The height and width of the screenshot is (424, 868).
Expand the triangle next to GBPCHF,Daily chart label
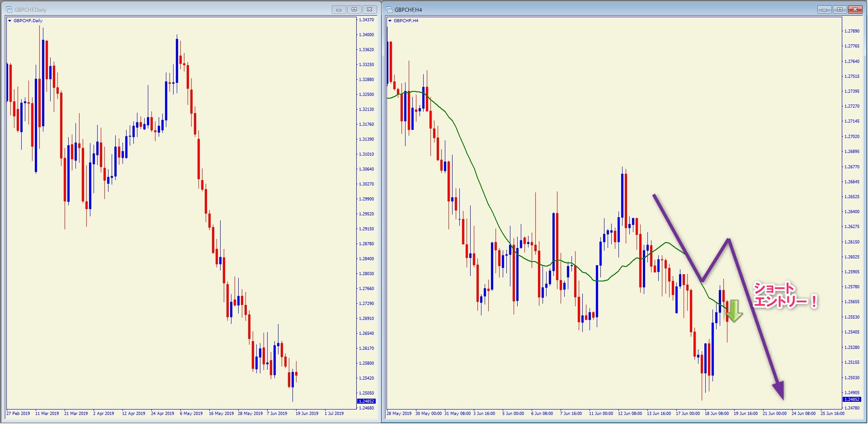[9, 21]
